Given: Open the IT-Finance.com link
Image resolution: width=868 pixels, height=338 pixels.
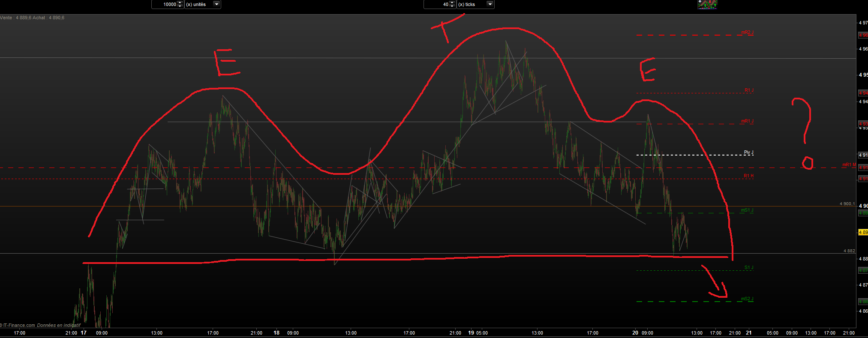Looking at the screenshot, I should (x=19, y=325).
